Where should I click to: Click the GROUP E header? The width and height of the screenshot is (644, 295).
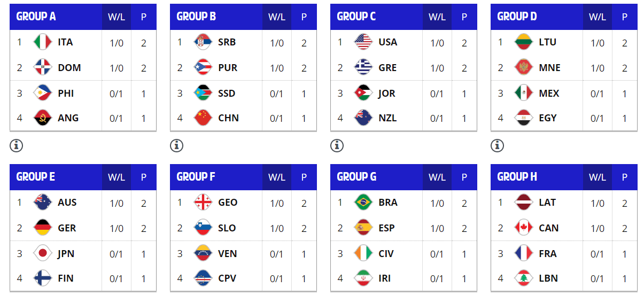(x=36, y=177)
